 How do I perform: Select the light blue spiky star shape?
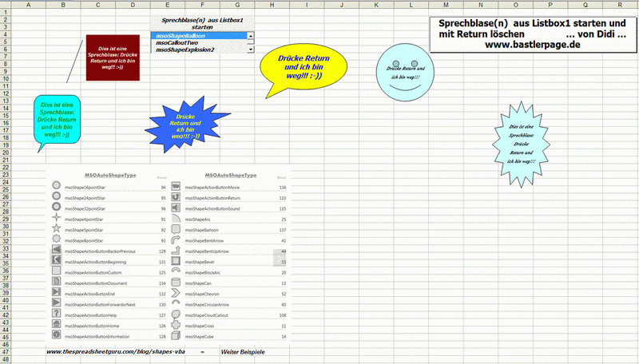point(522,144)
